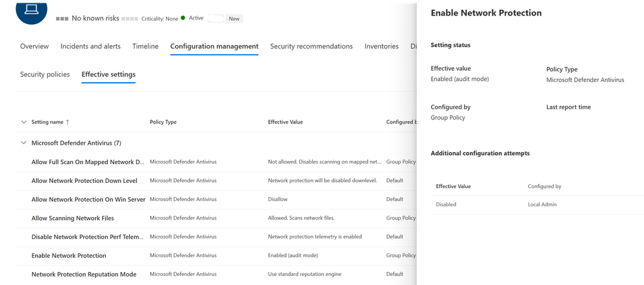Open the Overview tab
Viewport: 644px width, 285px height.
pyautogui.click(x=34, y=47)
